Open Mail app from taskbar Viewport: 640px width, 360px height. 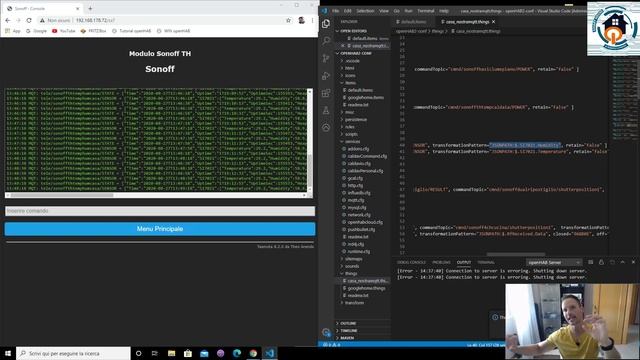point(204,353)
